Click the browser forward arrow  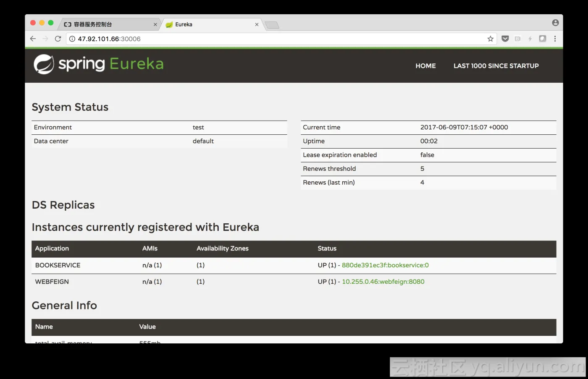tap(45, 39)
